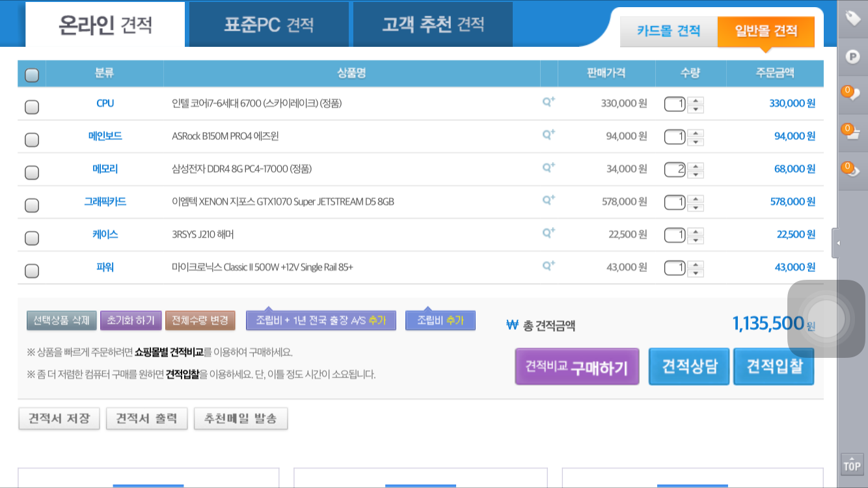The height and width of the screenshot is (488, 868).
Task: Check the 그래픽카드 row checkbox
Action: pos(32,205)
